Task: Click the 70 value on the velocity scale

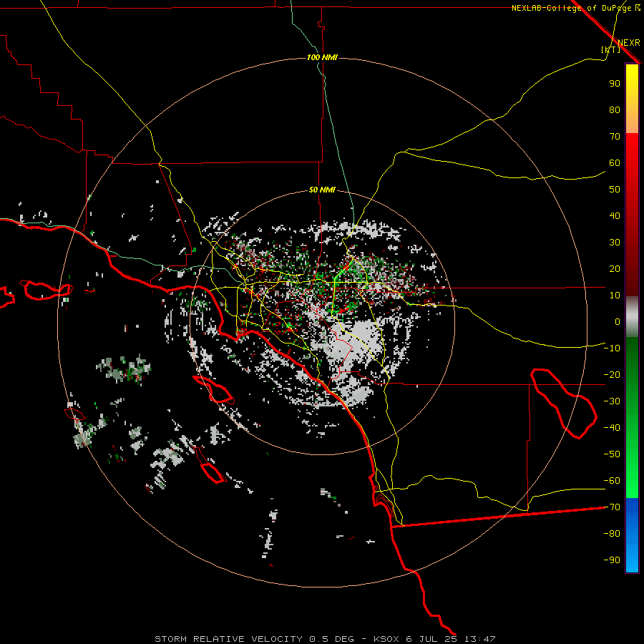Action: point(615,137)
